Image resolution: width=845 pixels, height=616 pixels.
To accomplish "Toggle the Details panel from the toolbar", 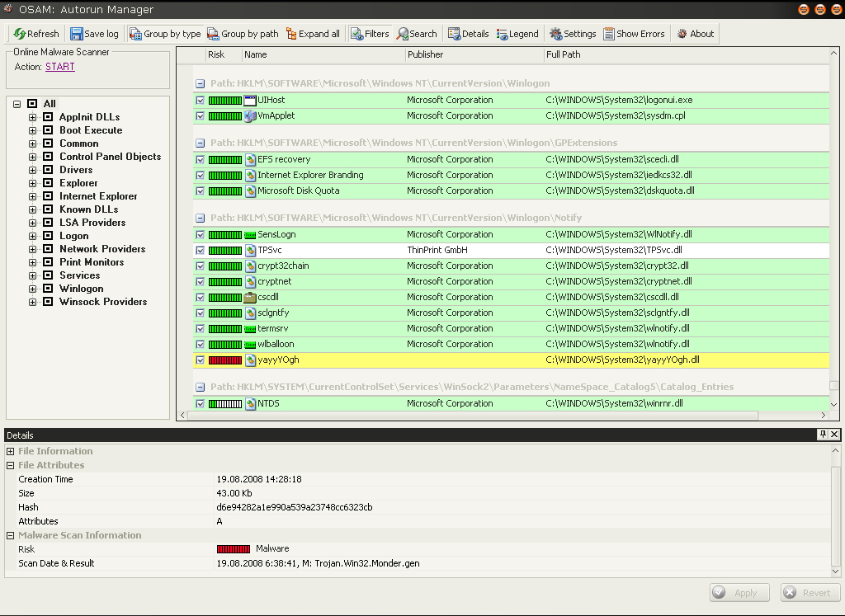I will [469, 34].
